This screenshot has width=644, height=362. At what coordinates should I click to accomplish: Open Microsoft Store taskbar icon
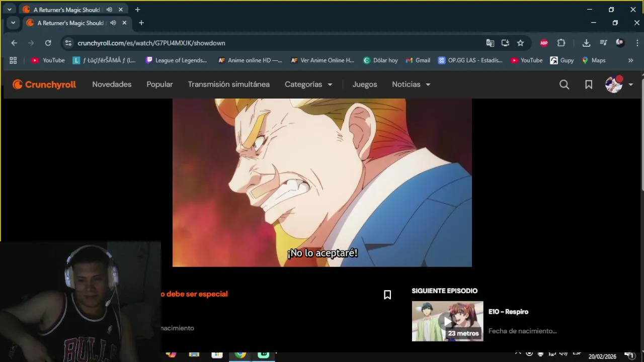coord(217,354)
